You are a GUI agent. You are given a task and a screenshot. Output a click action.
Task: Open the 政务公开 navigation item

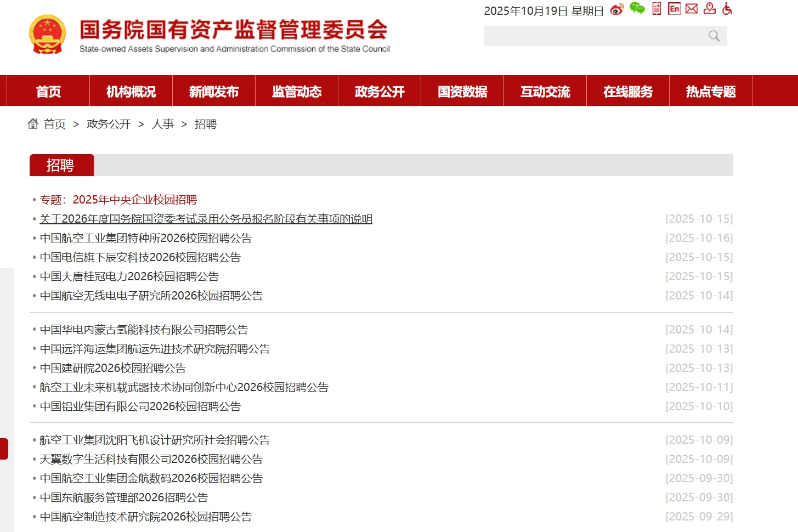(x=380, y=91)
